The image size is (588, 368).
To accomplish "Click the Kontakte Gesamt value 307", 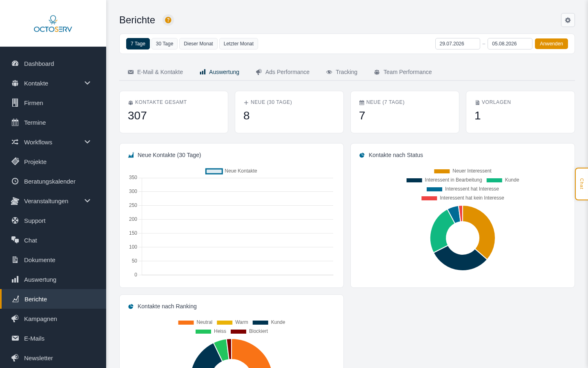I will (137, 116).
